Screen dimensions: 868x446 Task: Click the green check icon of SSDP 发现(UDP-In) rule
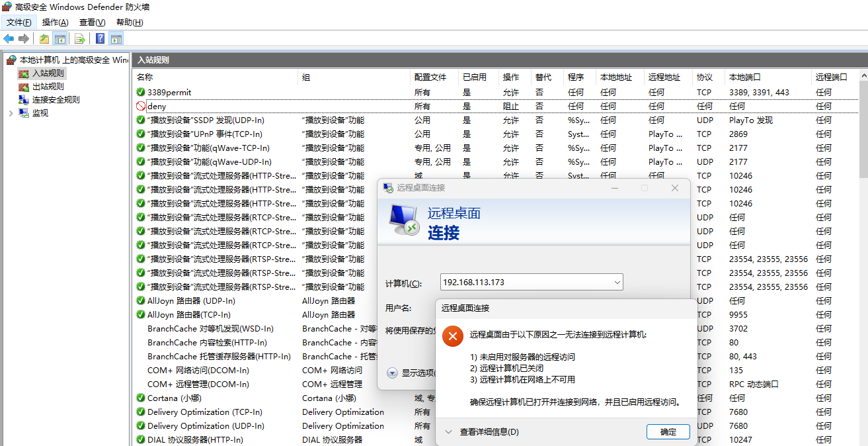coord(141,120)
